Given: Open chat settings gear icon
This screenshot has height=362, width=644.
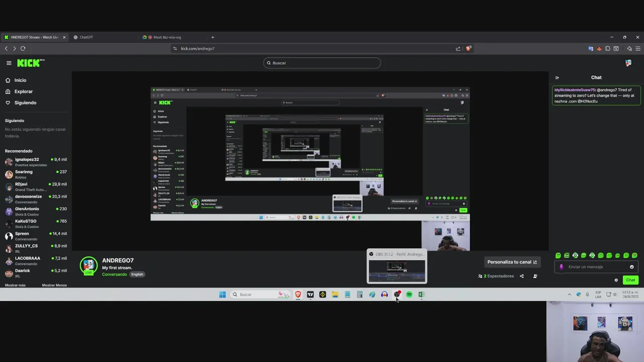Looking at the screenshot, I should 616,280.
